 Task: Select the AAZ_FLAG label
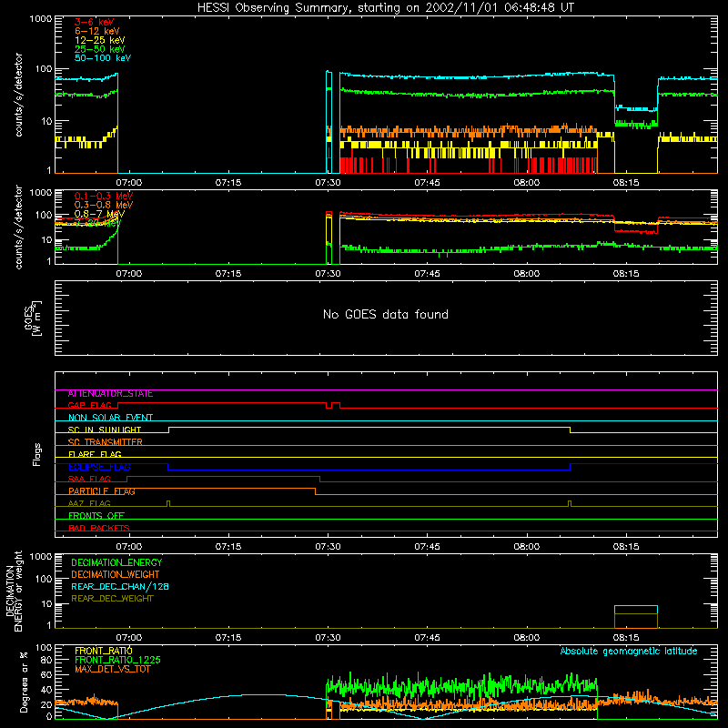point(89,504)
